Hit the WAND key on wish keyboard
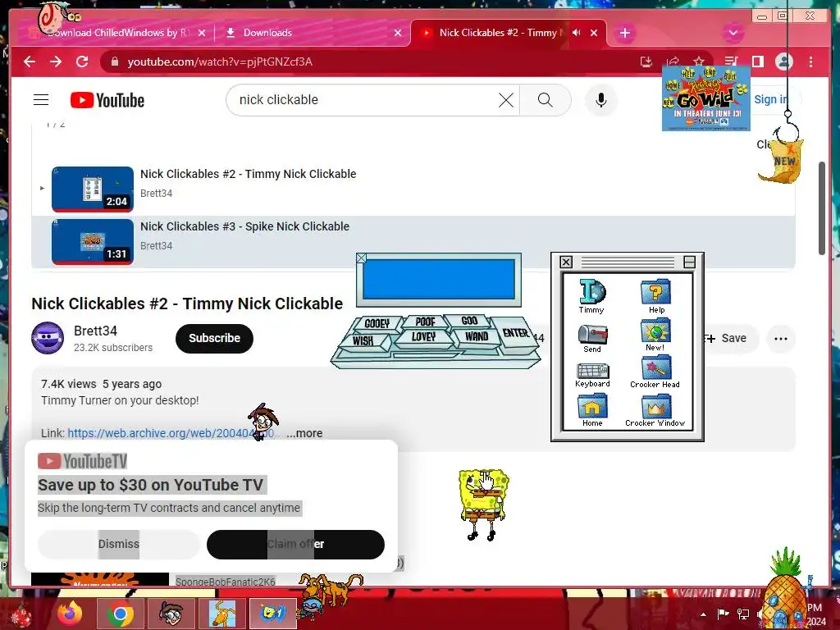The image size is (840, 630). (x=477, y=336)
